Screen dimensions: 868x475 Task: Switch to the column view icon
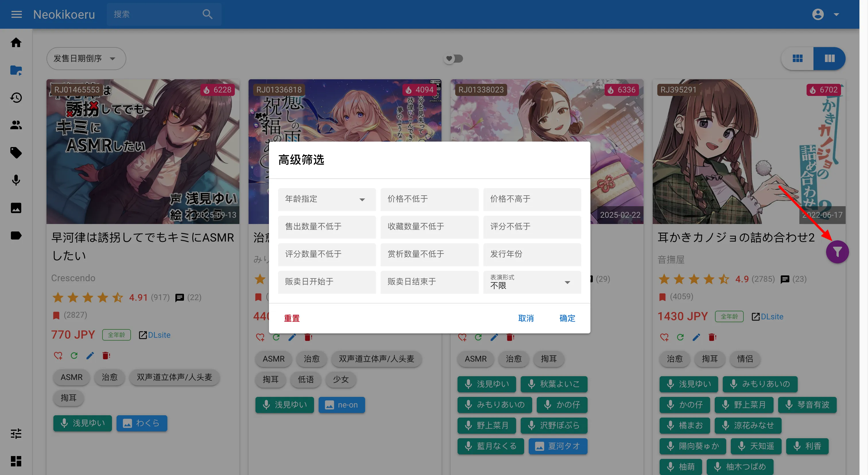(x=829, y=59)
